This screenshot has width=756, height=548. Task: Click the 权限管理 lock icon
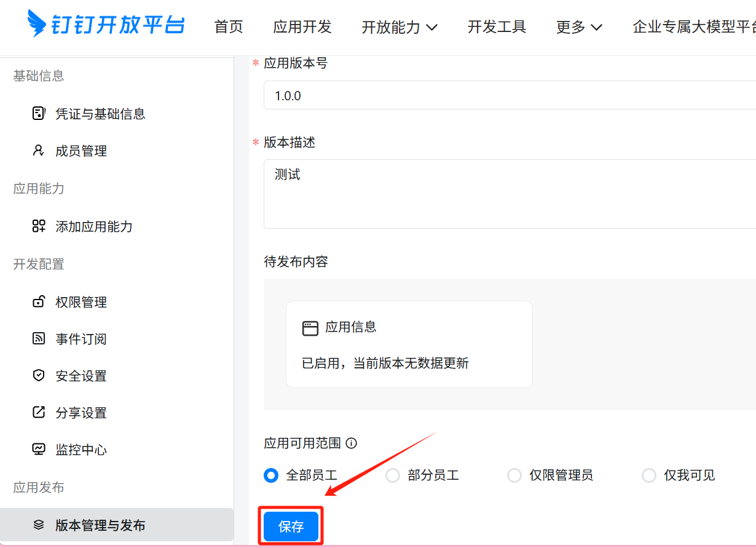[x=39, y=302]
